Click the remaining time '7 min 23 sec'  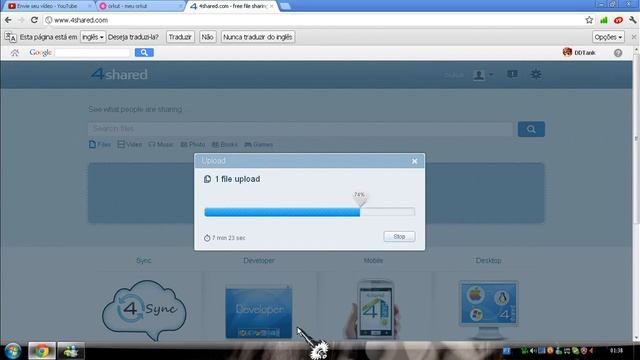[x=229, y=238]
